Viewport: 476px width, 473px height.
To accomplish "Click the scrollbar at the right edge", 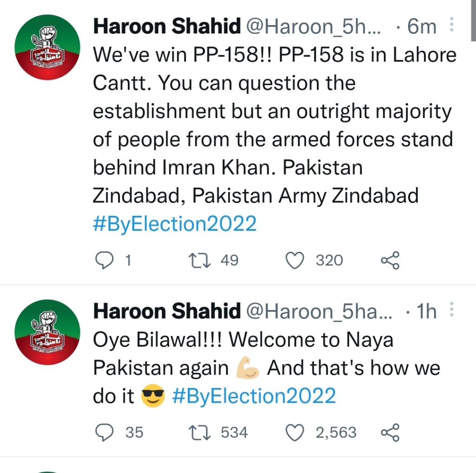I will click(474, 20).
